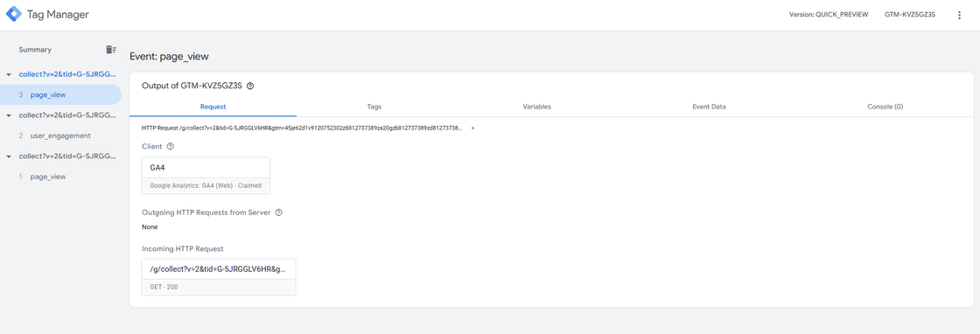980x334 pixels.
Task: Collapse the second collect request group
Action: point(8,115)
